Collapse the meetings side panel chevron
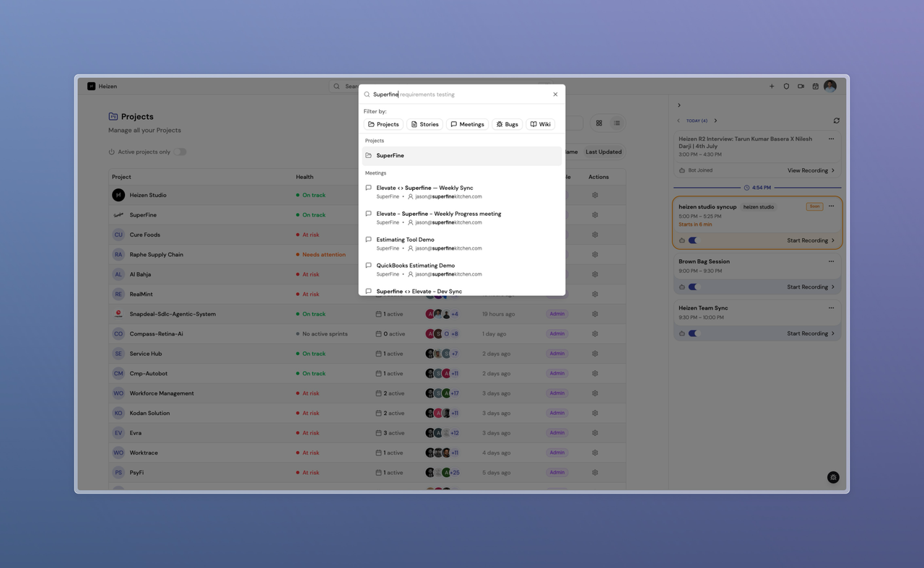The height and width of the screenshot is (568, 924). 679,105
